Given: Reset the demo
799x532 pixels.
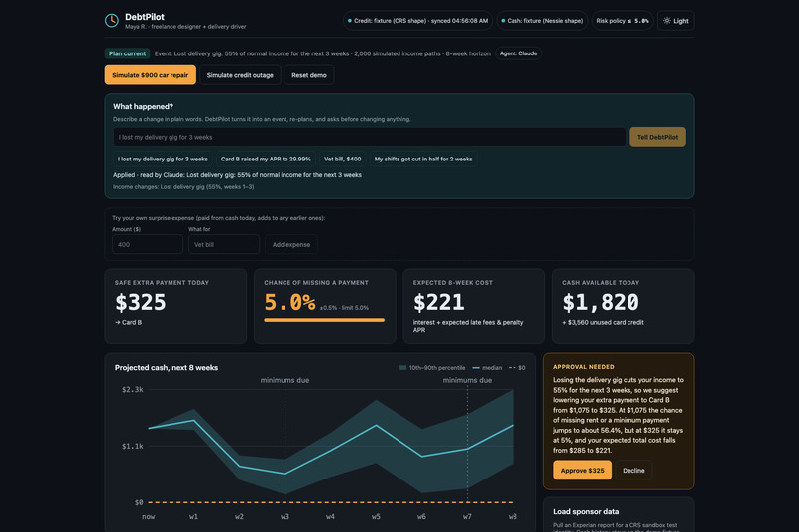Looking at the screenshot, I should pyautogui.click(x=309, y=75).
